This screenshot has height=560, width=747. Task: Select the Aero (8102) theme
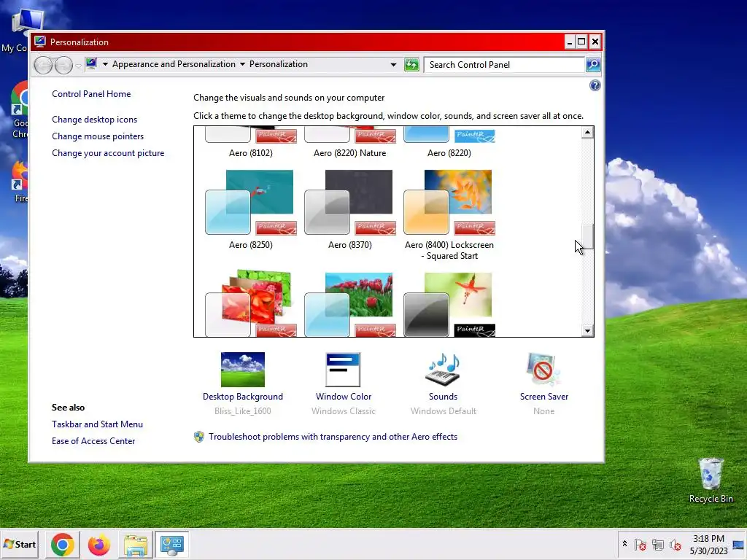(x=251, y=142)
